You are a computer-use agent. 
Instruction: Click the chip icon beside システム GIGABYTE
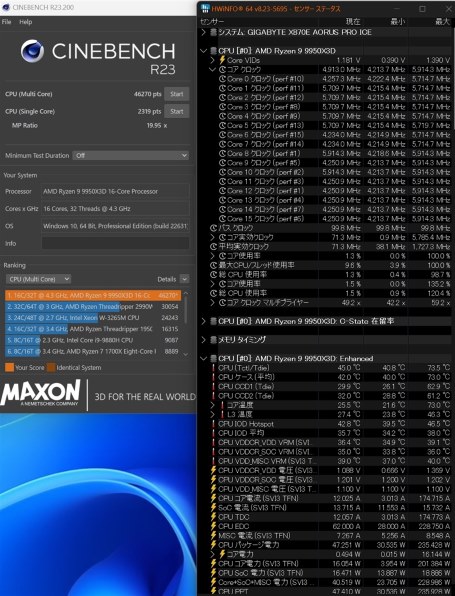(x=213, y=32)
